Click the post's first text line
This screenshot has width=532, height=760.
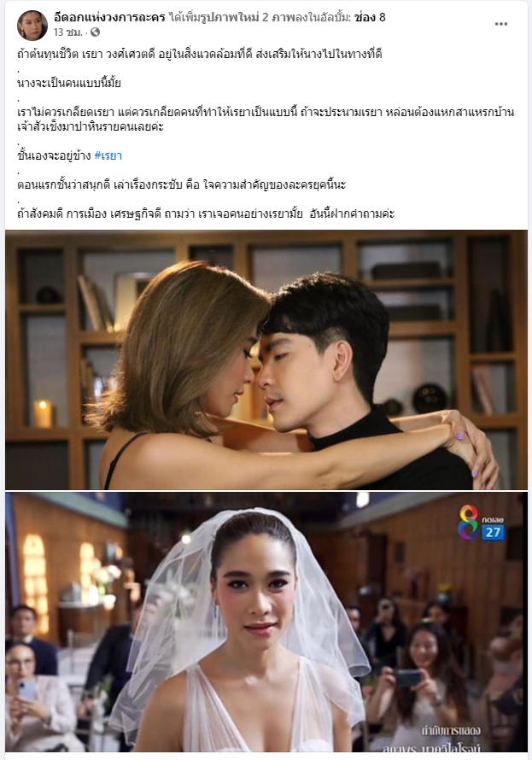[200, 54]
